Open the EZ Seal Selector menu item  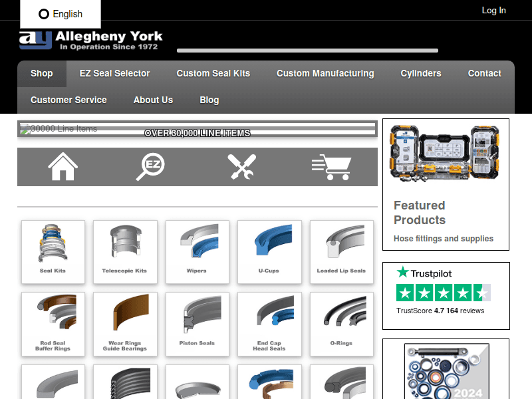click(114, 74)
